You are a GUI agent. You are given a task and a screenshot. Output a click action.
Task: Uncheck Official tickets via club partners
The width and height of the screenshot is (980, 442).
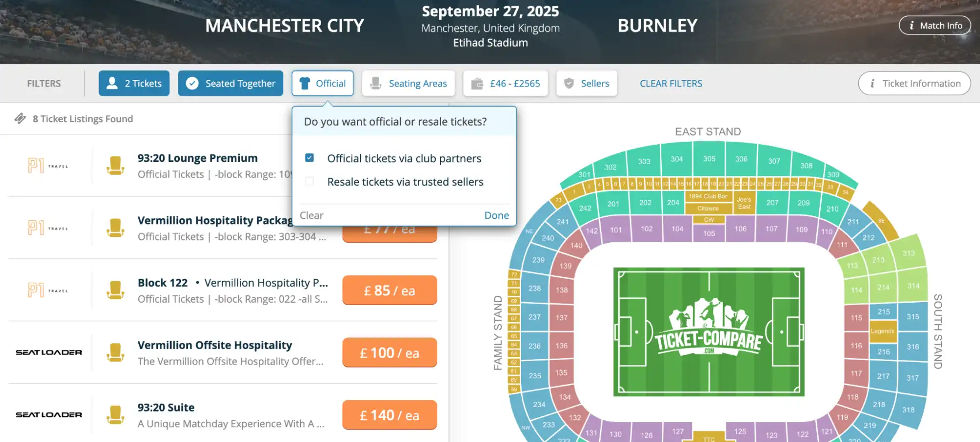[x=309, y=157]
